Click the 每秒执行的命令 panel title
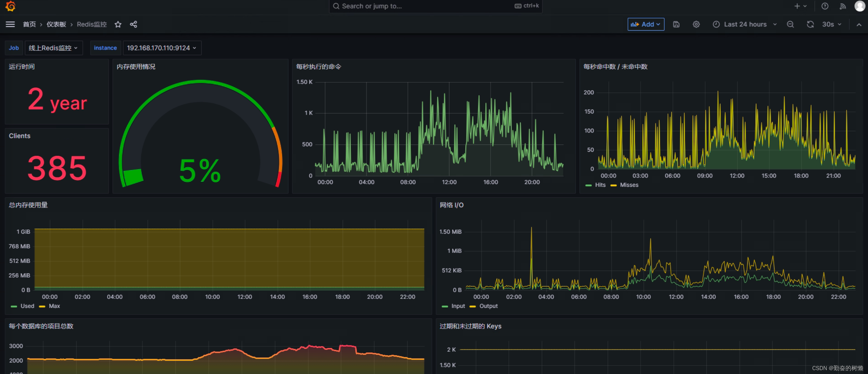868x374 pixels. click(x=318, y=66)
